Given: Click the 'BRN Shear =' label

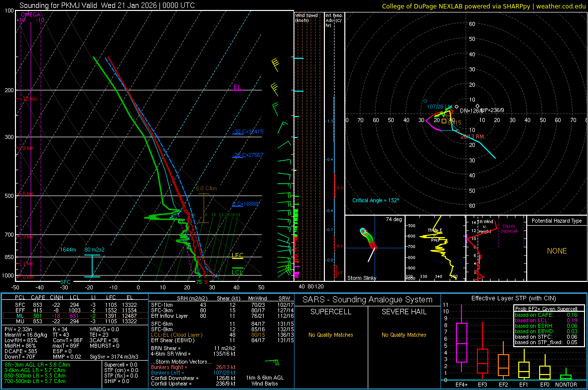Looking at the screenshot, I should pos(165,348).
